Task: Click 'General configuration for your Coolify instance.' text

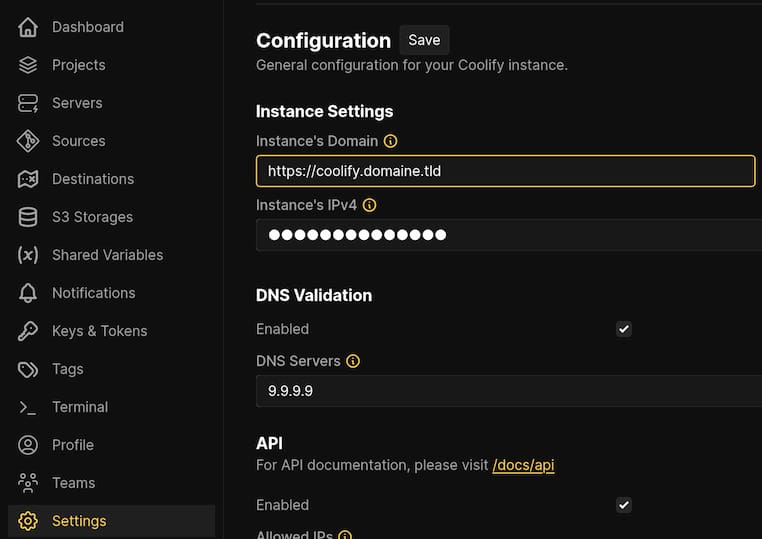Action: [412, 65]
